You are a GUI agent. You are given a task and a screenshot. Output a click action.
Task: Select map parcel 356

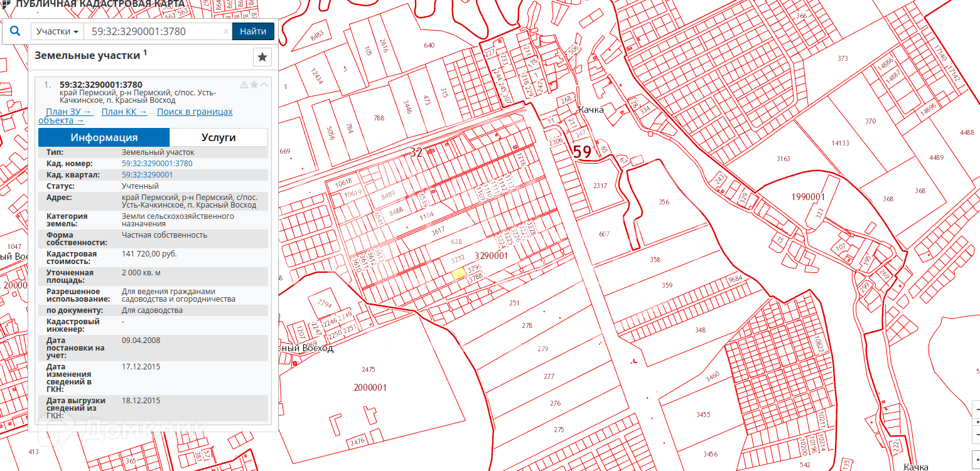point(664,202)
